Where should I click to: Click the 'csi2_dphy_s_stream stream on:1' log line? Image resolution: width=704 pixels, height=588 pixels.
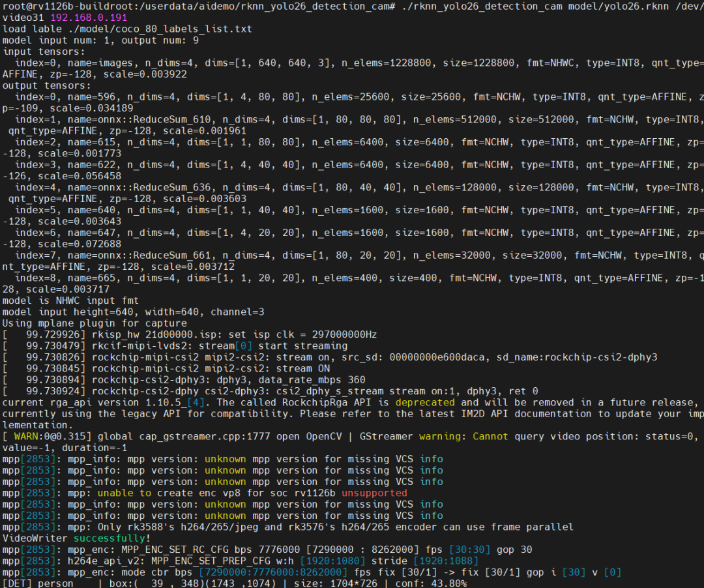tap(271, 391)
